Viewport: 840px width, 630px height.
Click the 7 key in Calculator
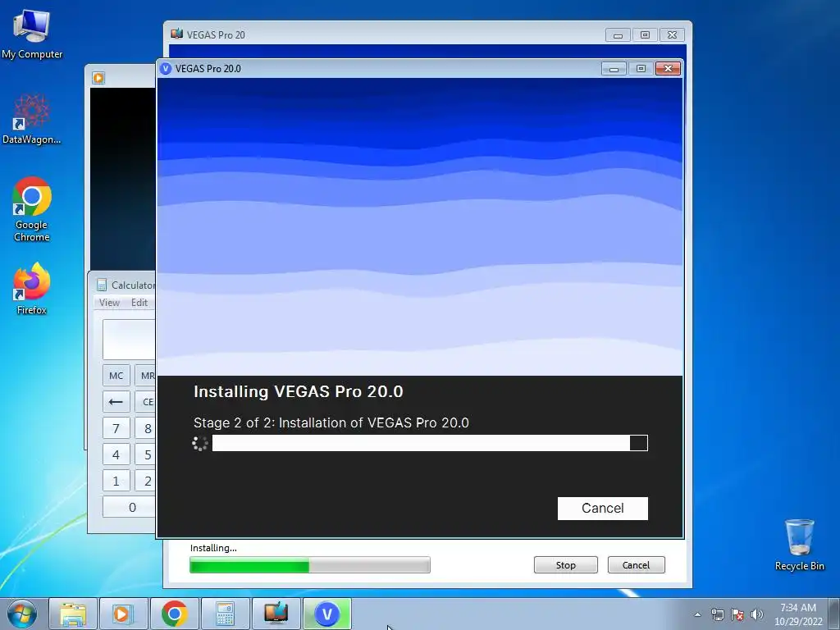coord(116,428)
